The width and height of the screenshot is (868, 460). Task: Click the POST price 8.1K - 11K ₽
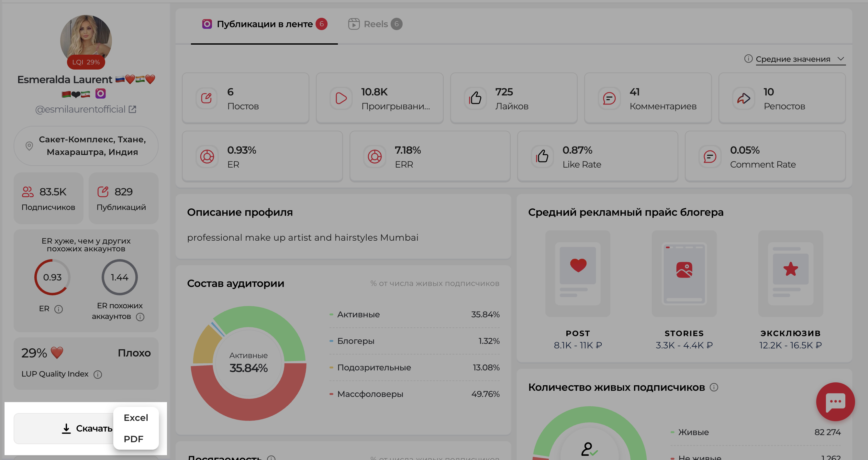578,345
